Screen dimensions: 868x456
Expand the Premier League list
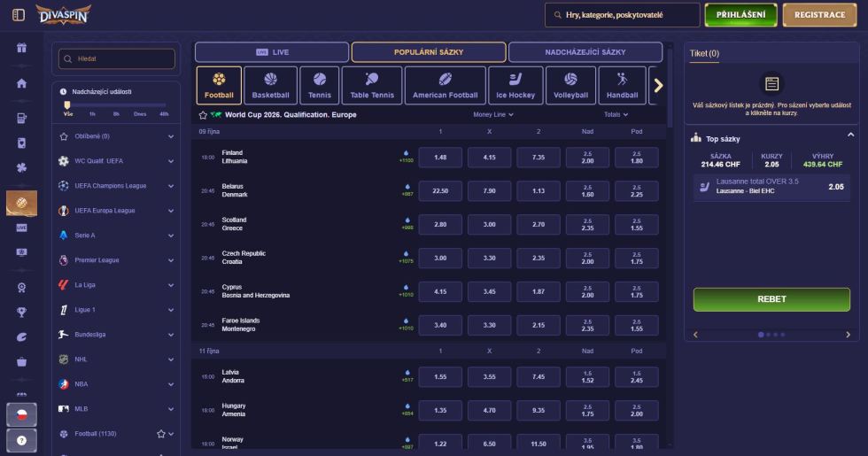[x=170, y=260]
